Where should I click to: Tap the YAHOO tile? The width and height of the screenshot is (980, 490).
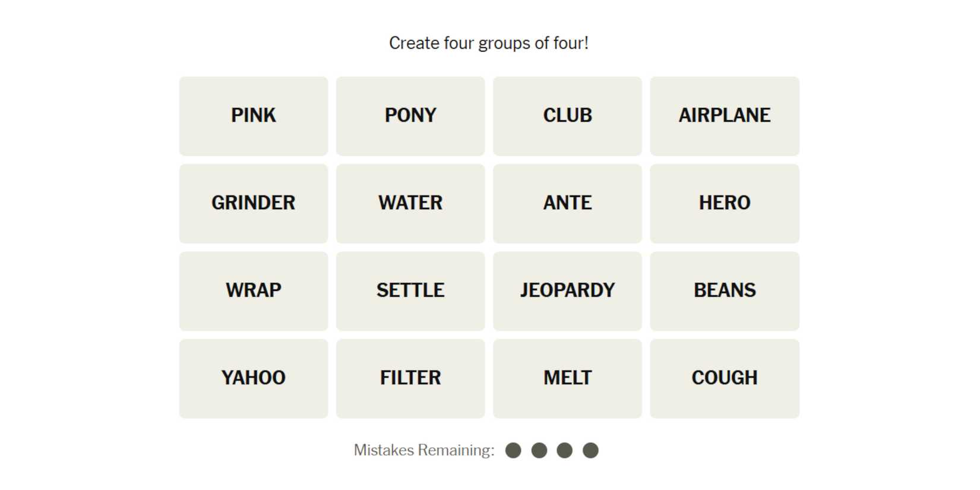click(x=254, y=378)
